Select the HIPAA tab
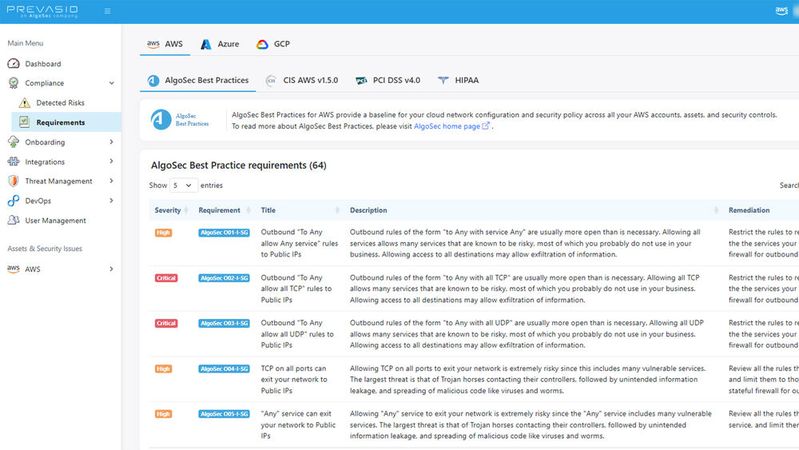The width and height of the screenshot is (799, 450). pos(458,80)
